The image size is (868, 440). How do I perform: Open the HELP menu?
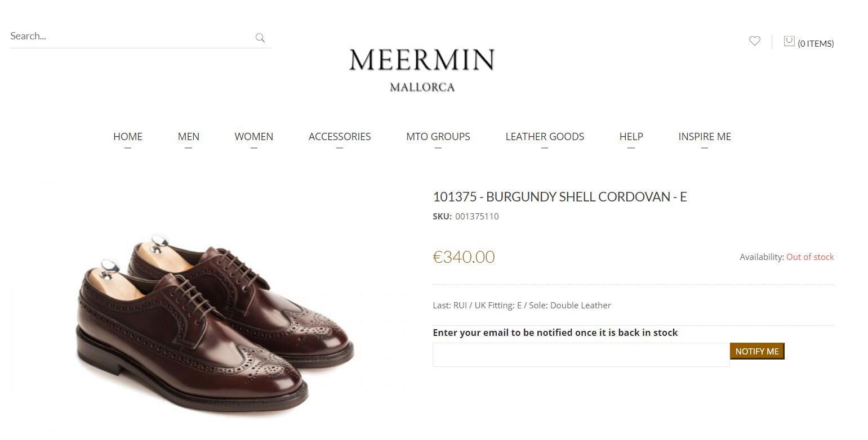tap(631, 137)
